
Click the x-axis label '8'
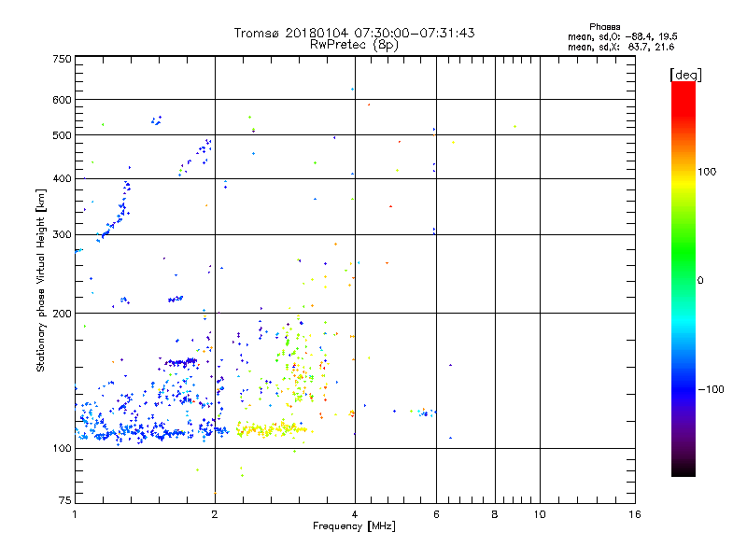click(495, 514)
